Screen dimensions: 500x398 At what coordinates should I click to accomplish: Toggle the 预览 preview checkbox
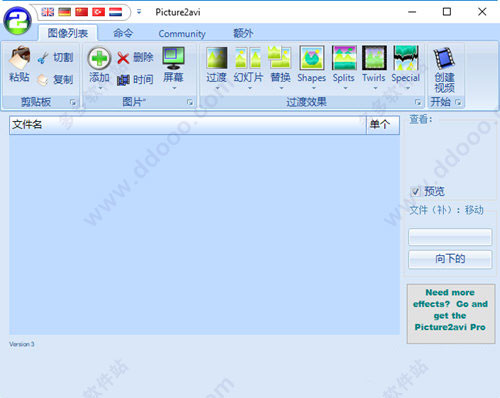(x=415, y=192)
